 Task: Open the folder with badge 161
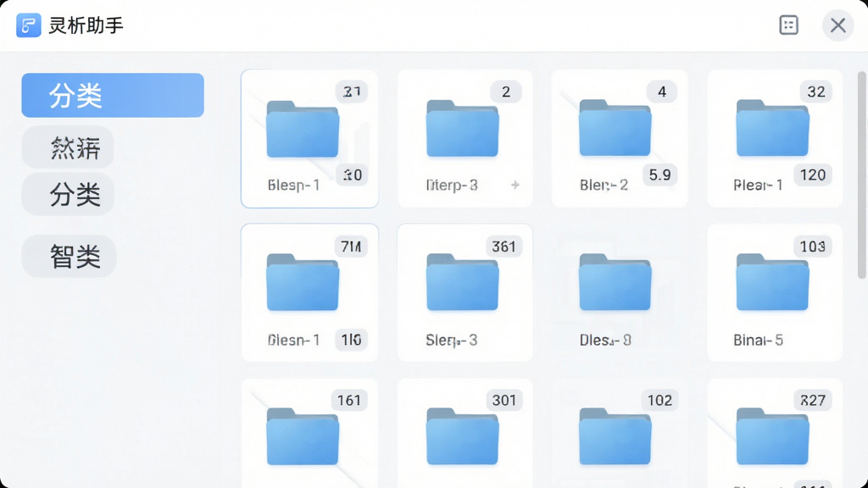point(309,433)
